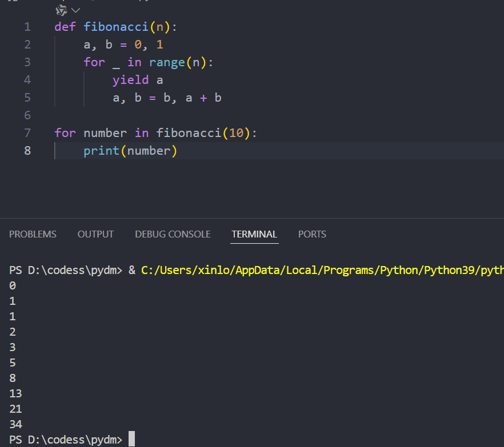The image size is (504, 447).
Task: Click line number 7 in the gutter
Action: [x=27, y=132]
